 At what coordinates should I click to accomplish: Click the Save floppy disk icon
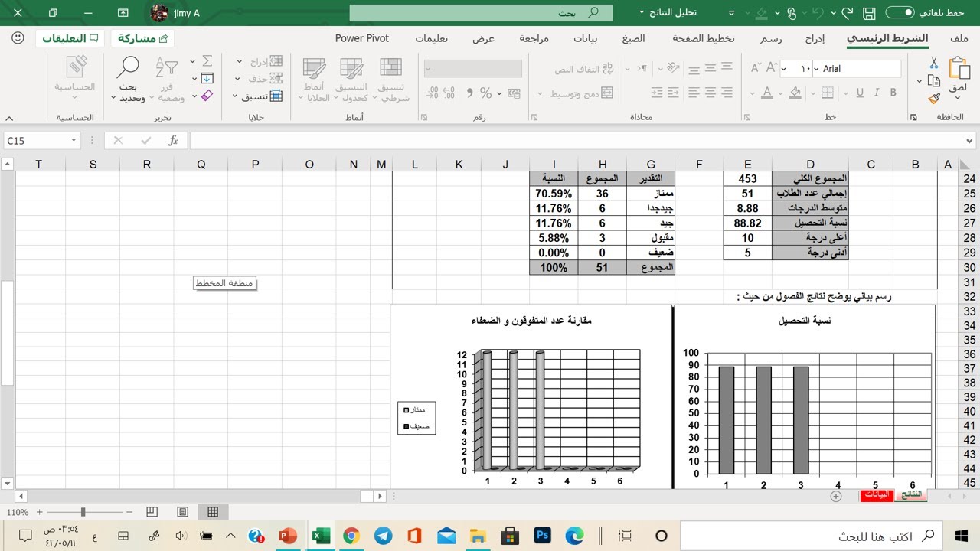[x=869, y=13]
